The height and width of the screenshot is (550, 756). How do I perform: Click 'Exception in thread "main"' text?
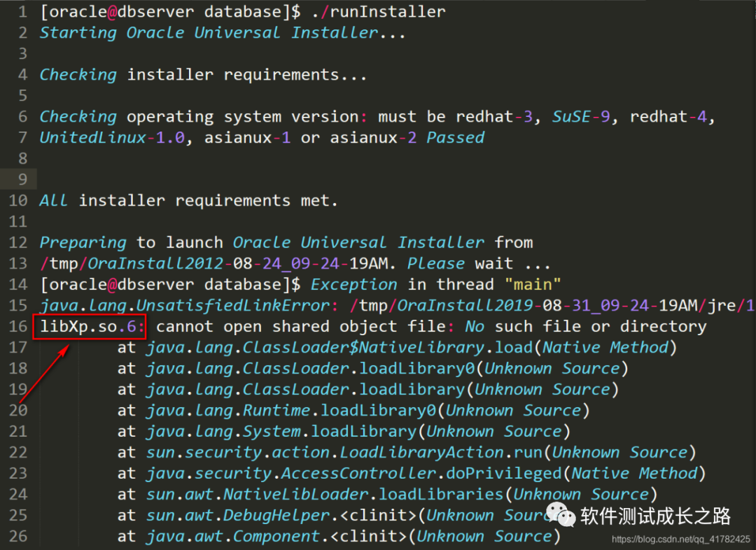(436, 284)
